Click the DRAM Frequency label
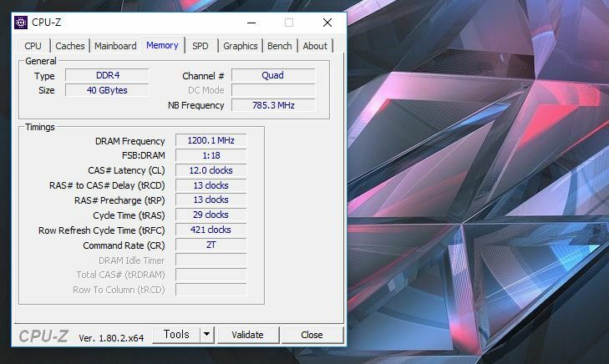Viewport: 609px width, 364px height. 129,141
